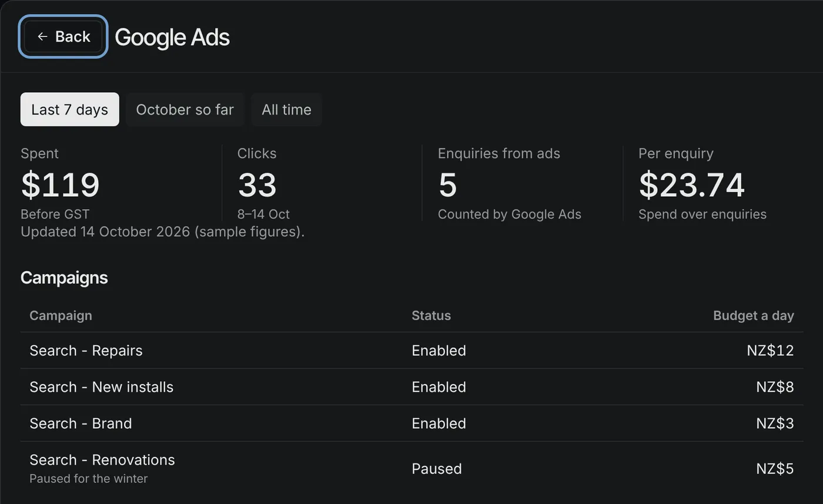Click the Campaigns section heading
This screenshot has height=504, width=823.
pyautogui.click(x=64, y=278)
